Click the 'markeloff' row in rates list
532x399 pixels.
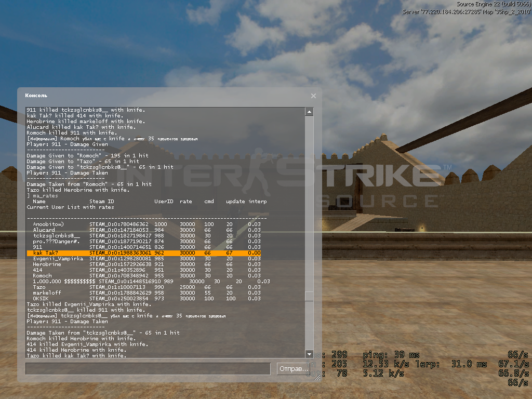tap(147, 293)
